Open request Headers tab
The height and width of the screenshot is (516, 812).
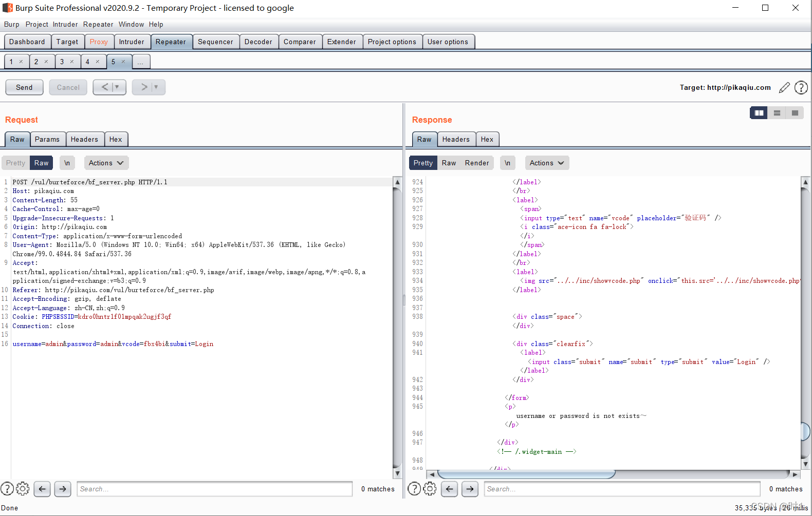(84, 139)
